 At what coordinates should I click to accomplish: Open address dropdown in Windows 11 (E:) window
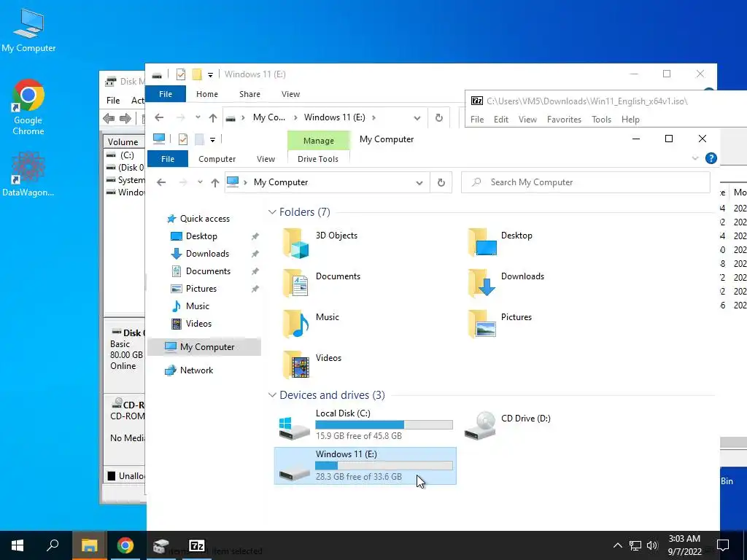[417, 117]
